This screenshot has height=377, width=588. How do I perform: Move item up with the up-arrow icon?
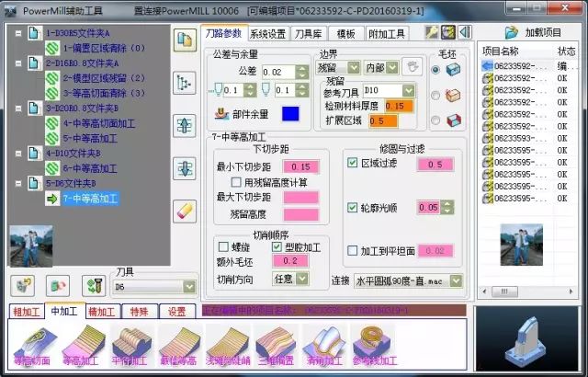click(x=185, y=126)
